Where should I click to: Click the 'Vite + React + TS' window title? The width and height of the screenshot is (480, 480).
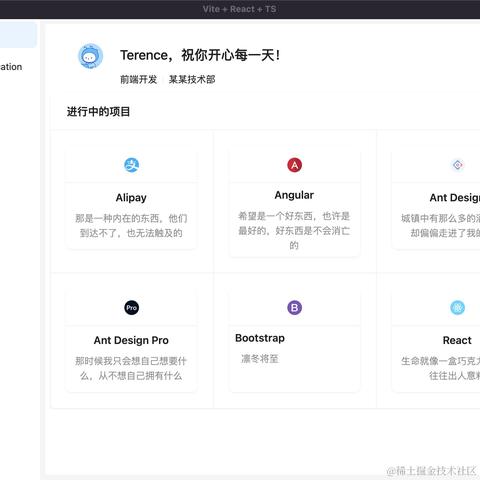pos(239,9)
